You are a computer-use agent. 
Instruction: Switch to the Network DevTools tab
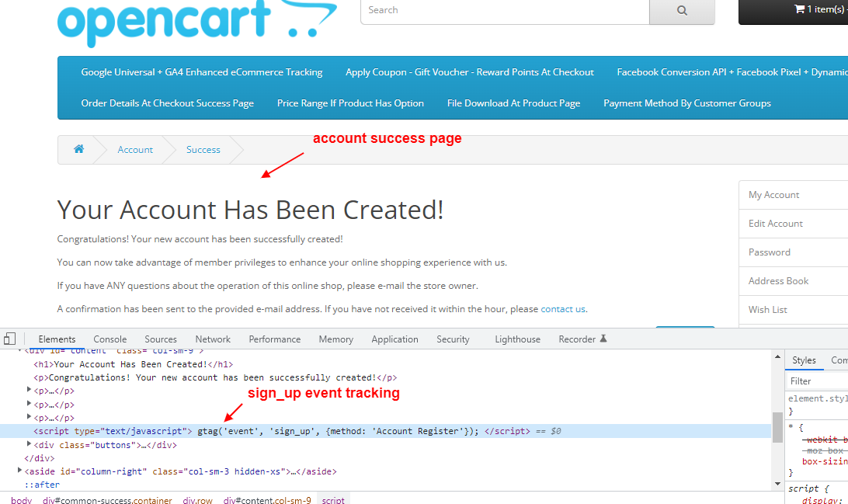213,339
